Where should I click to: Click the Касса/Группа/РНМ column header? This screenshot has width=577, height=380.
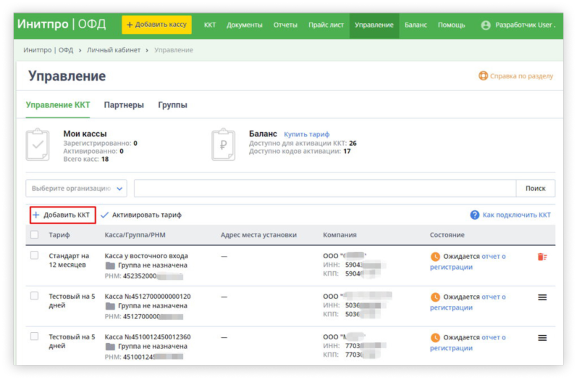[x=135, y=235]
